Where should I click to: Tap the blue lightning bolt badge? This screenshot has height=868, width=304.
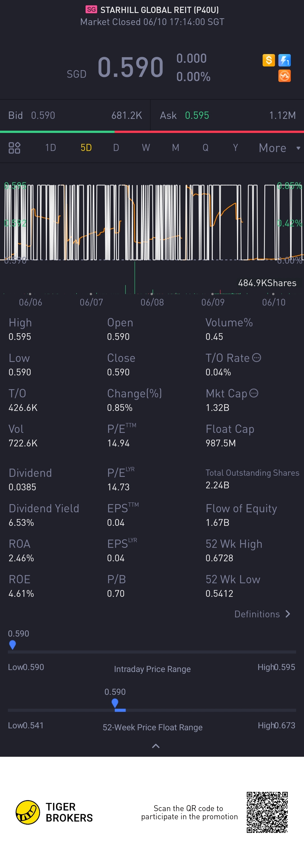(285, 60)
